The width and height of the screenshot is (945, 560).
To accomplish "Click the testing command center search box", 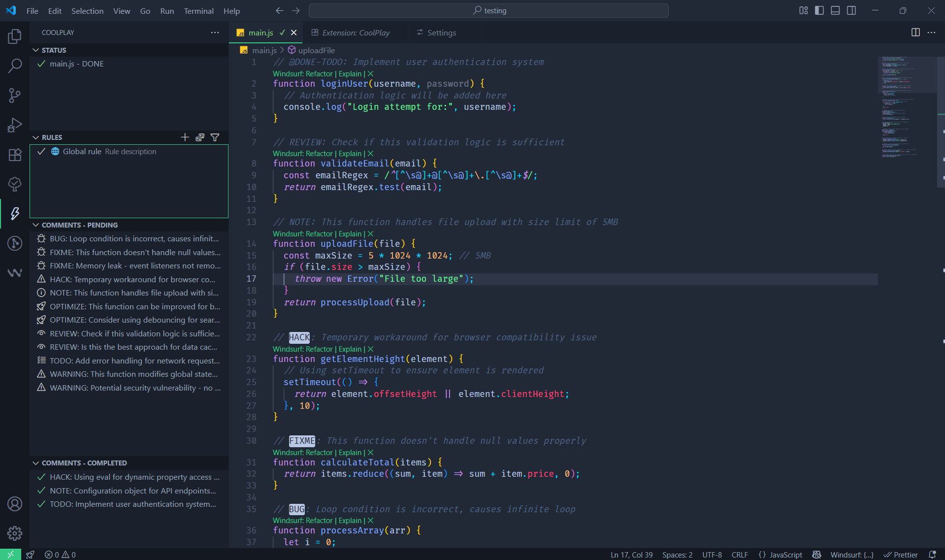I will pos(489,10).
